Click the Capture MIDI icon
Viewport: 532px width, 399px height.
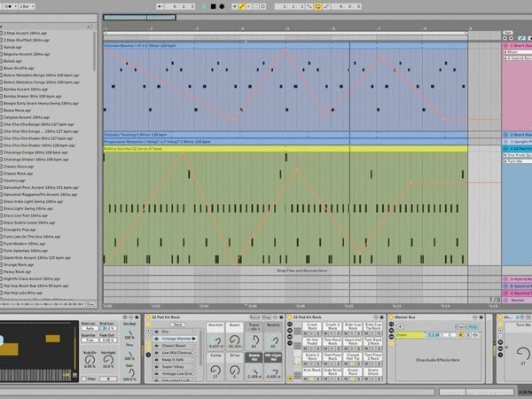(x=256, y=6)
